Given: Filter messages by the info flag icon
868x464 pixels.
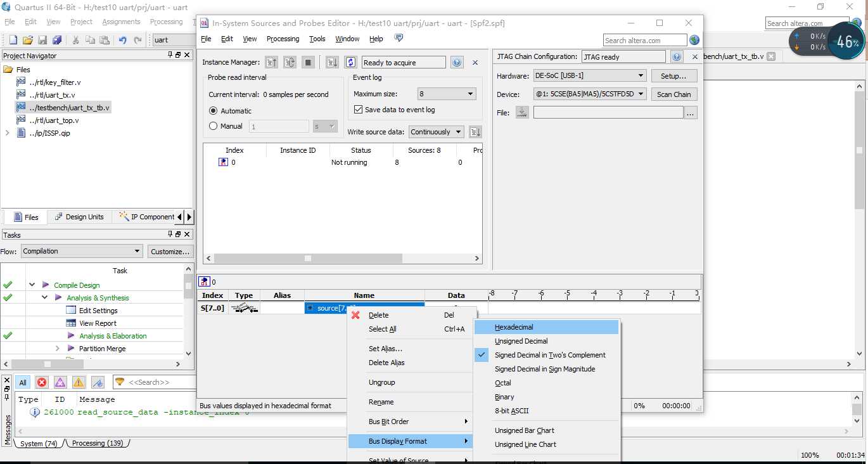Looking at the screenshot, I should tap(98, 382).
